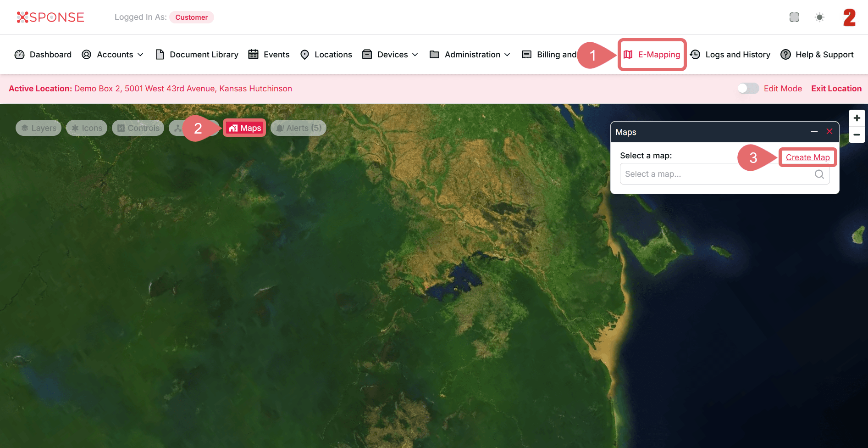Screen dimensions: 868x448
Task: Click the search icon in map selector
Action: pyautogui.click(x=819, y=174)
